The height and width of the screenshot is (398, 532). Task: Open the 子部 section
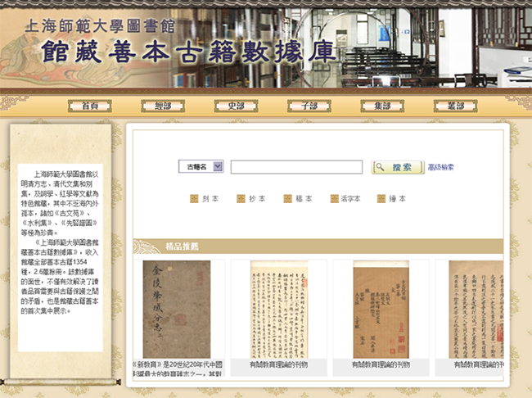point(309,106)
